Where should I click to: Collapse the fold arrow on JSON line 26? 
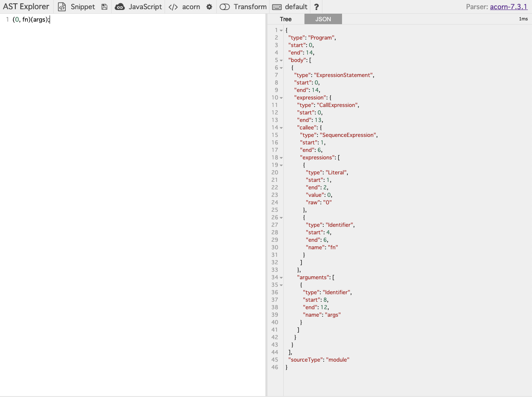281,218
